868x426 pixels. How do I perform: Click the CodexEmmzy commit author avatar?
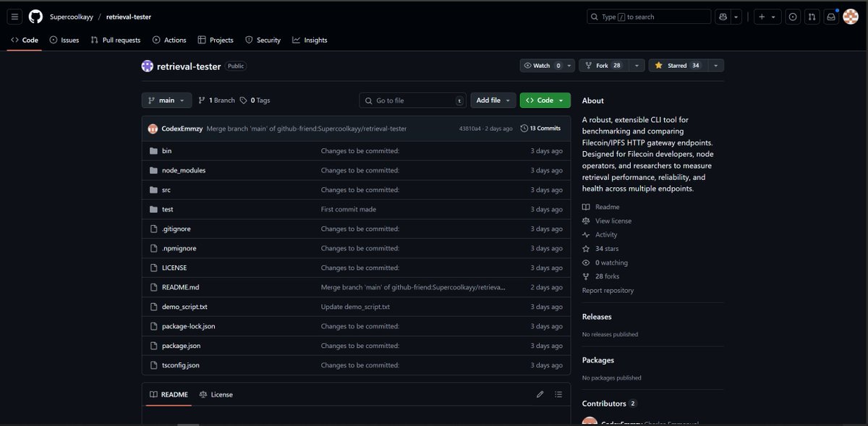(x=153, y=129)
